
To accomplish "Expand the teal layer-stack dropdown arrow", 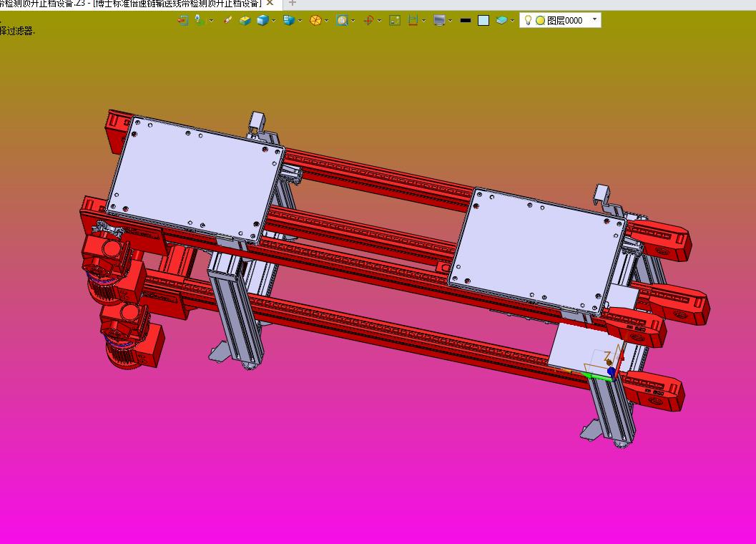I will 513,21.
